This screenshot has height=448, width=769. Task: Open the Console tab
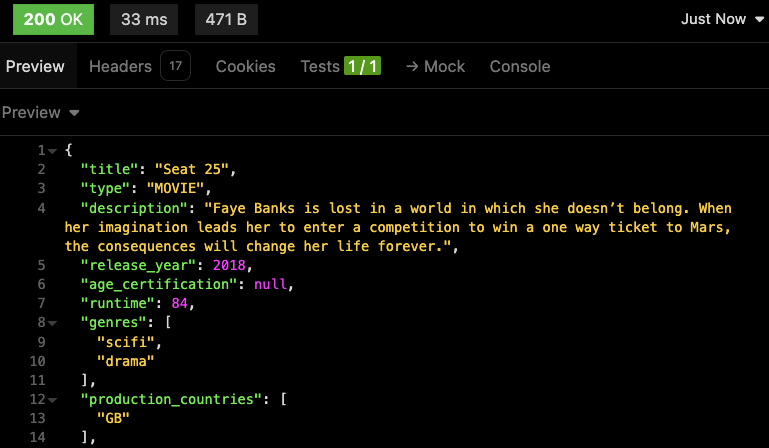click(520, 66)
